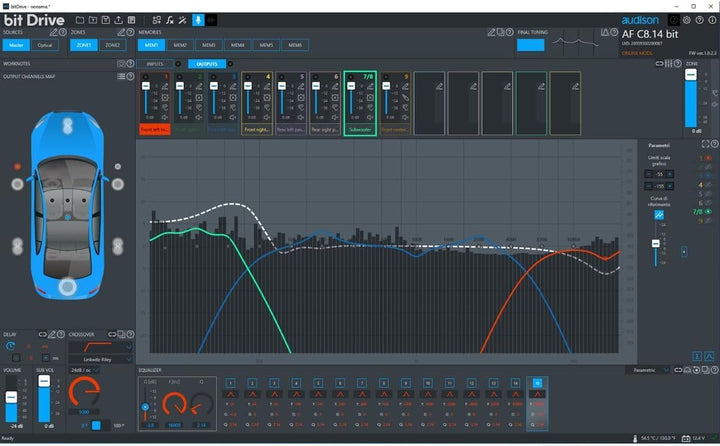
Task: Decrease the lower graph scale limit -155
Action: pos(648,186)
